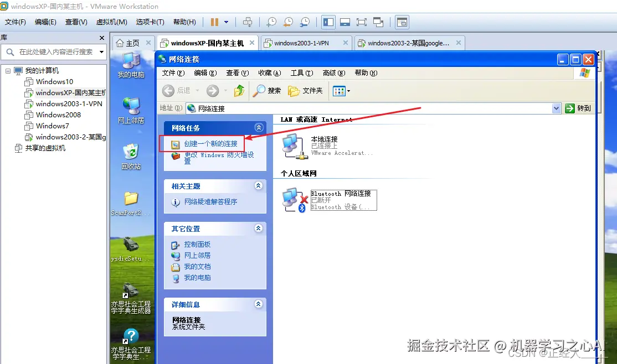Collapse the 我的计算机 tree node
The width and height of the screenshot is (617, 364).
point(8,71)
